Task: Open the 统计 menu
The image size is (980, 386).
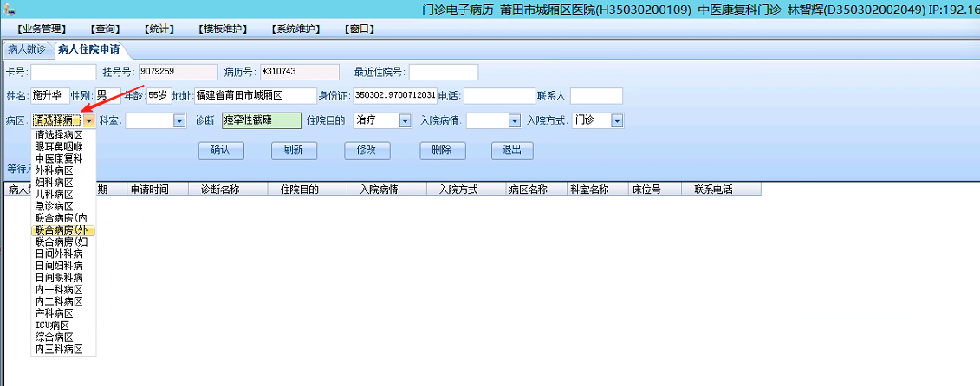Action: [x=159, y=29]
